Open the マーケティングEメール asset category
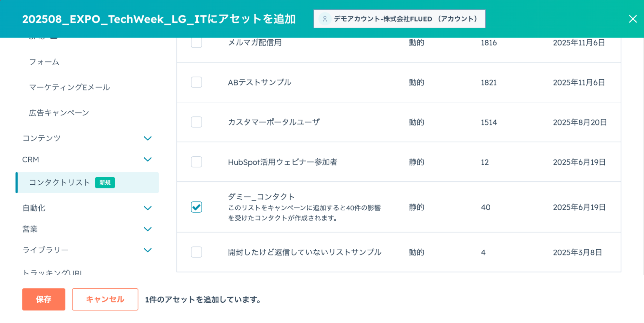644x323 pixels. (x=70, y=87)
